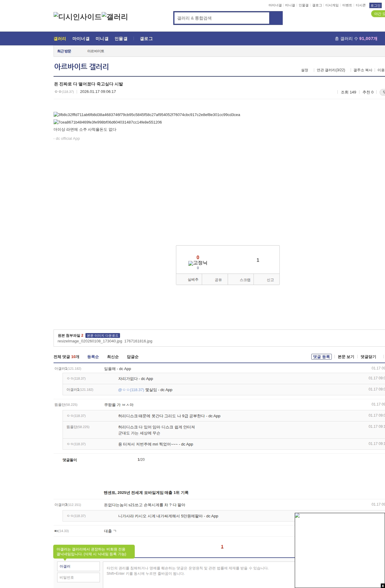Open 마이너갤 in the top utility links
Viewport: 385px width, 588px height.
tap(275, 5)
